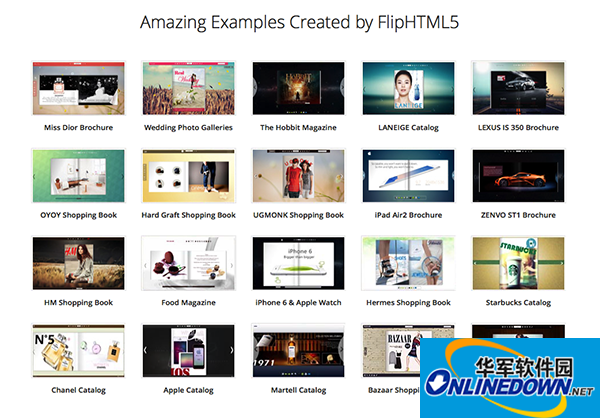Open the LANEIGE Catalog thumbnail

coord(408,88)
